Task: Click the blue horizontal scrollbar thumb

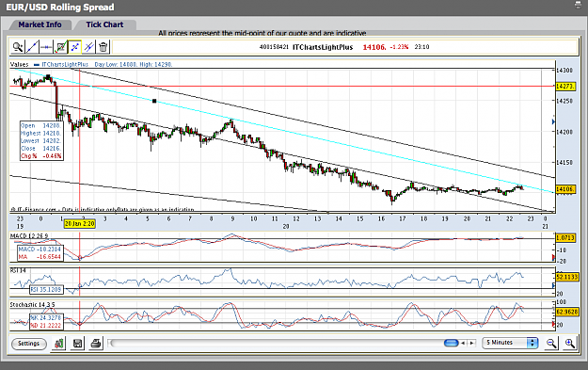Action: pyautogui.click(x=452, y=343)
